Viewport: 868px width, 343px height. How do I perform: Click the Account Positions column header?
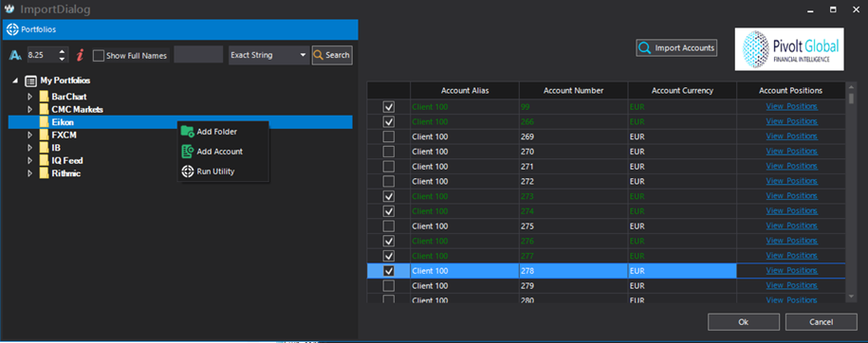click(x=790, y=91)
